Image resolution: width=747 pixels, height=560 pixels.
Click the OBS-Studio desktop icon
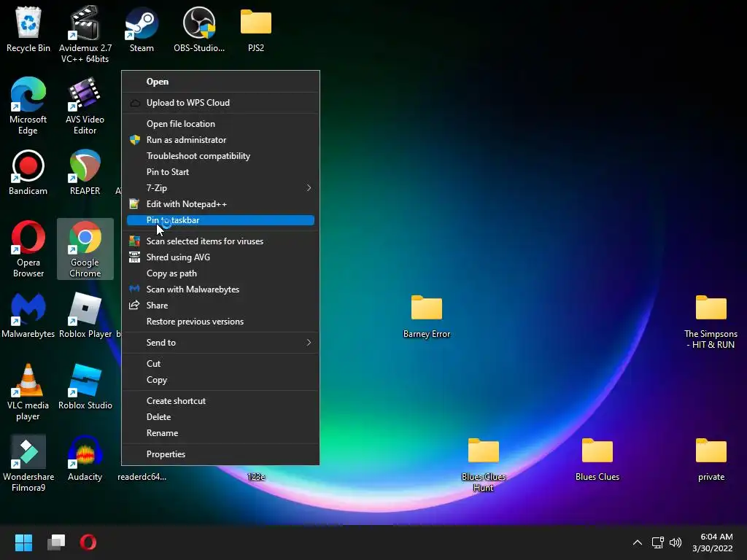click(x=199, y=29)
